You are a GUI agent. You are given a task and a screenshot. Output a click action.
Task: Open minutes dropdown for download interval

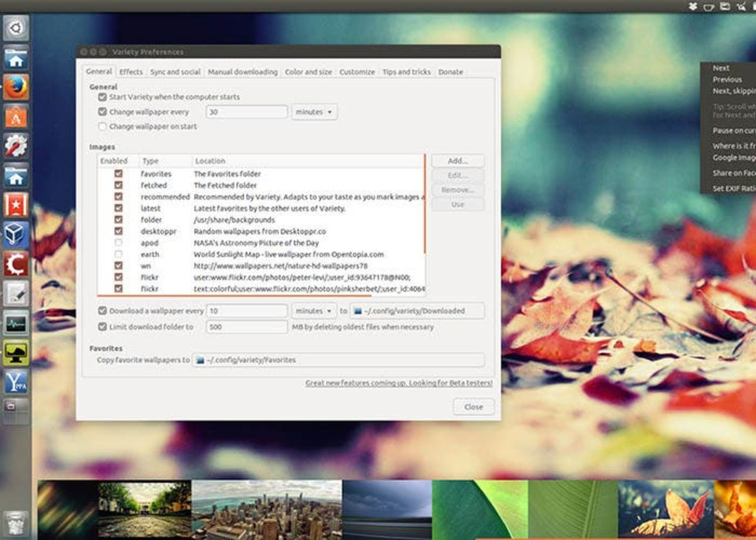[x=314, y=311]
